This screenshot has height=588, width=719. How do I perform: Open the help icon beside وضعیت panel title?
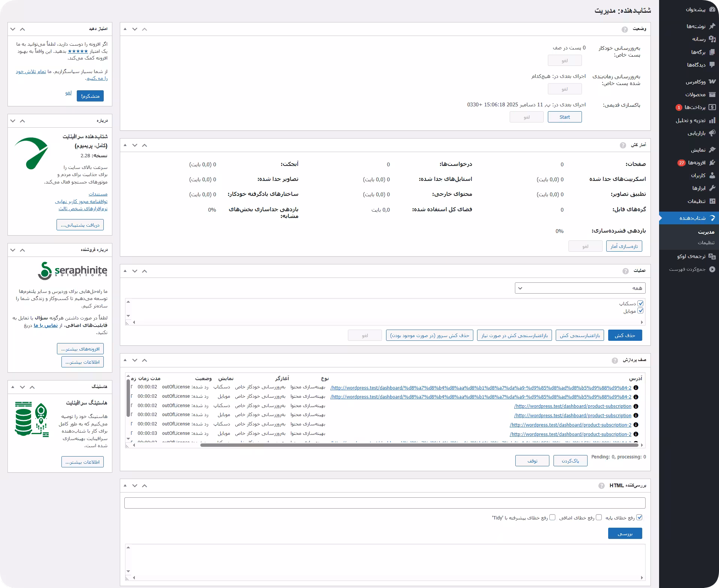click(625, 29)
